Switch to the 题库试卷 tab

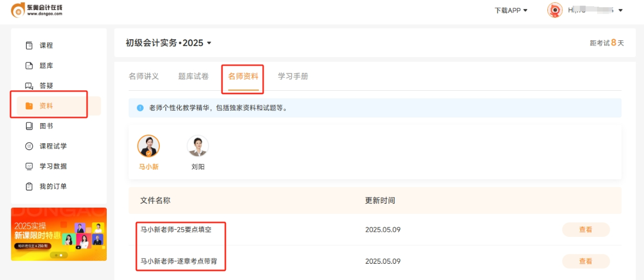coord(193,76)
